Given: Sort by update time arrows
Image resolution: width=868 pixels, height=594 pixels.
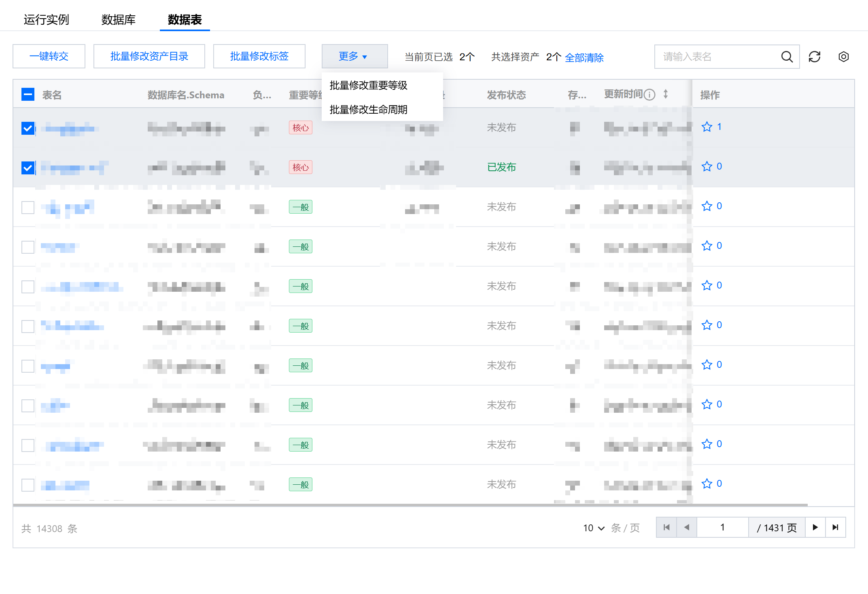Looking at the screenshot, I should pos(666,94).
